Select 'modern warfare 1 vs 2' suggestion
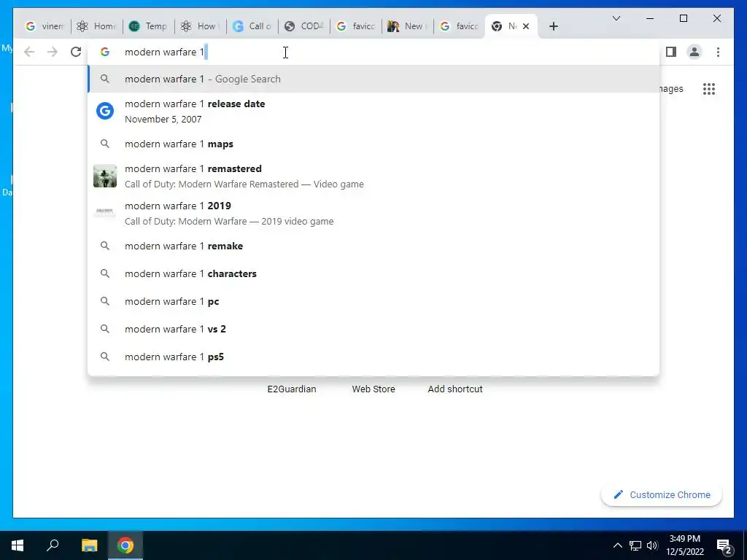 pyautogui.click(x=373, y=329)
